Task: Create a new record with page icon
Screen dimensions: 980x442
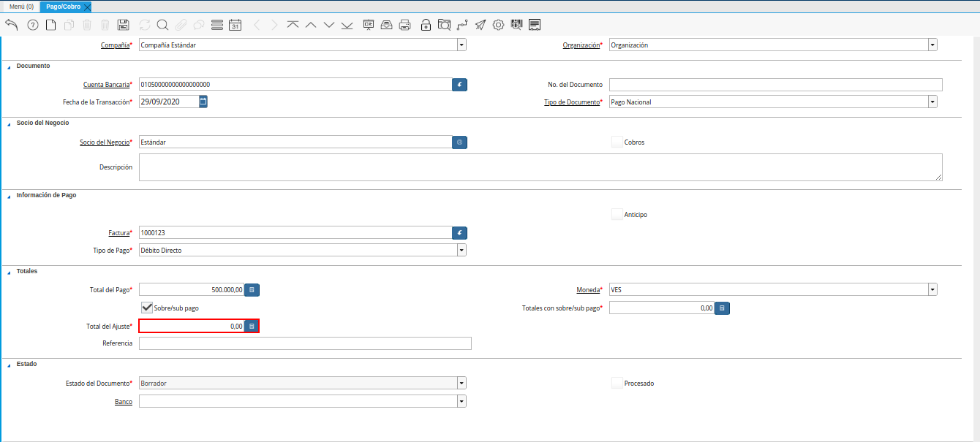Action: 50,25
